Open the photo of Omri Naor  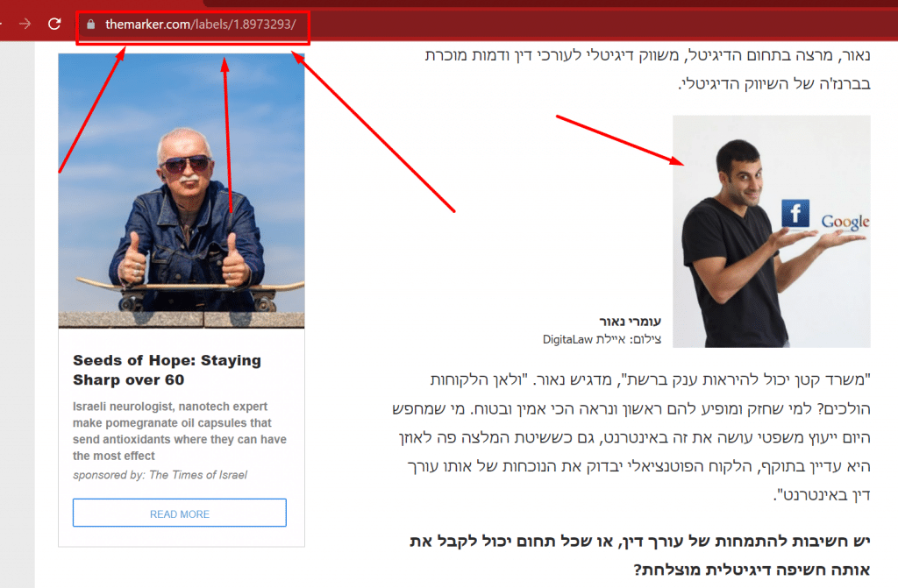pyautogui.click(x=772, y=231)
